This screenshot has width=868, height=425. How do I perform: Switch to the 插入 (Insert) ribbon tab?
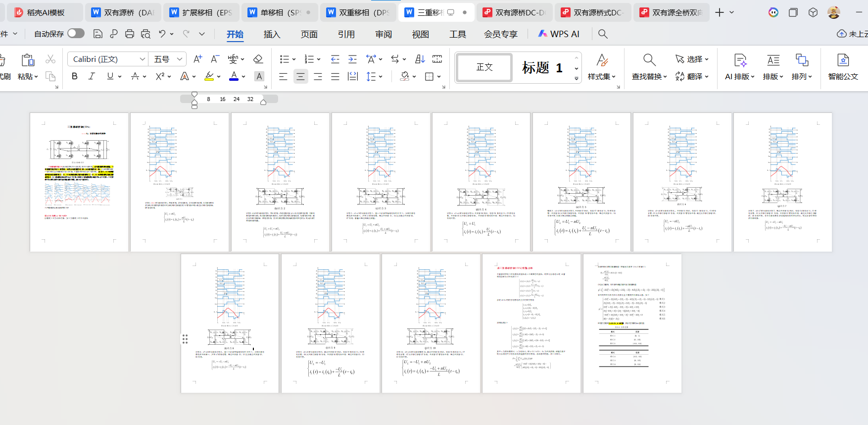click(272, 34)
